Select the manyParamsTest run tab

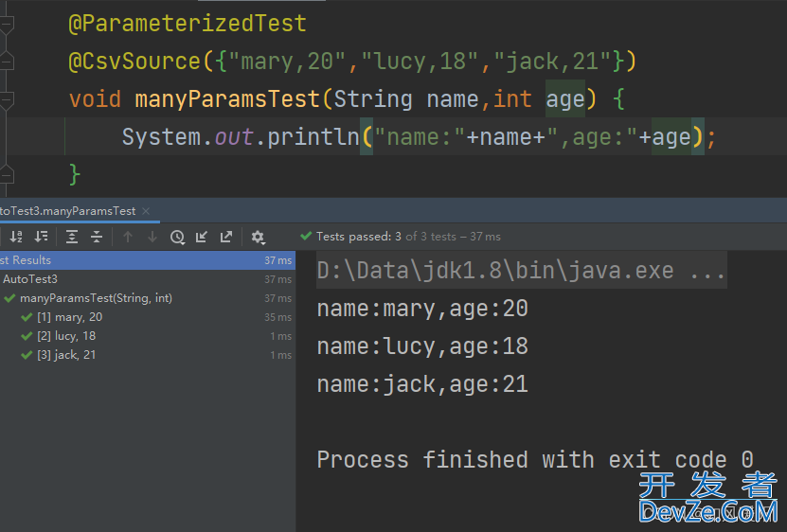pyautogui.click(x=68, y=211)
